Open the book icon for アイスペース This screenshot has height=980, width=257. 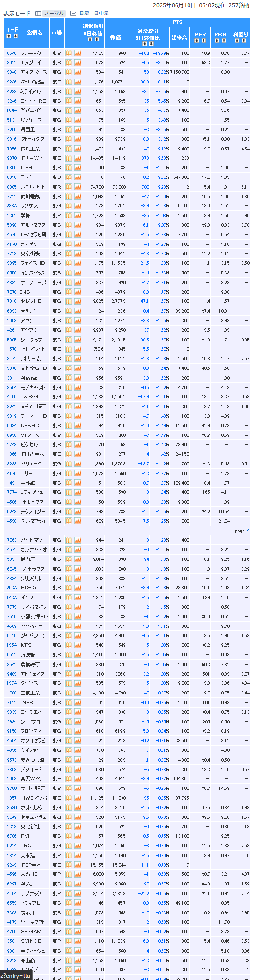[68, 72]
